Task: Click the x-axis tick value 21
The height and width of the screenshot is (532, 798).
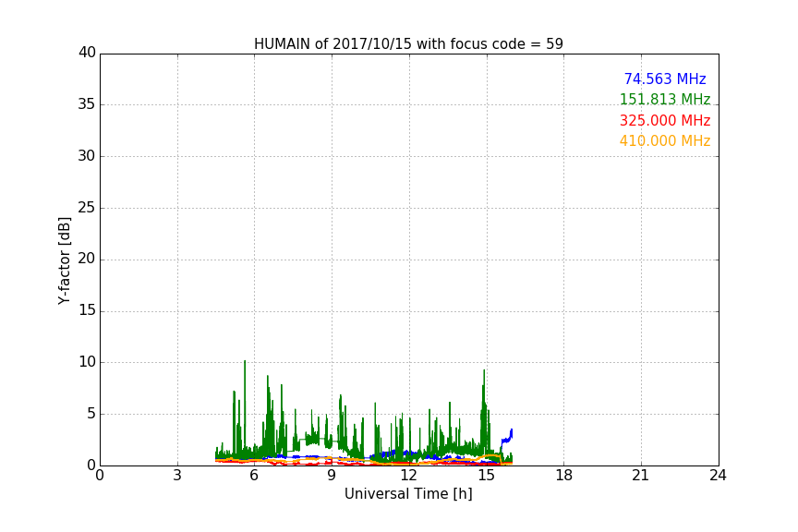Action: (641, 476)
